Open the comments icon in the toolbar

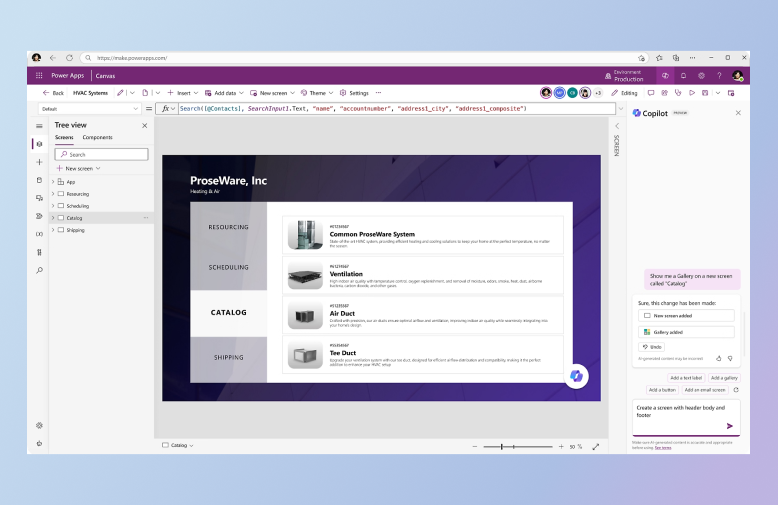click(651, 93)
